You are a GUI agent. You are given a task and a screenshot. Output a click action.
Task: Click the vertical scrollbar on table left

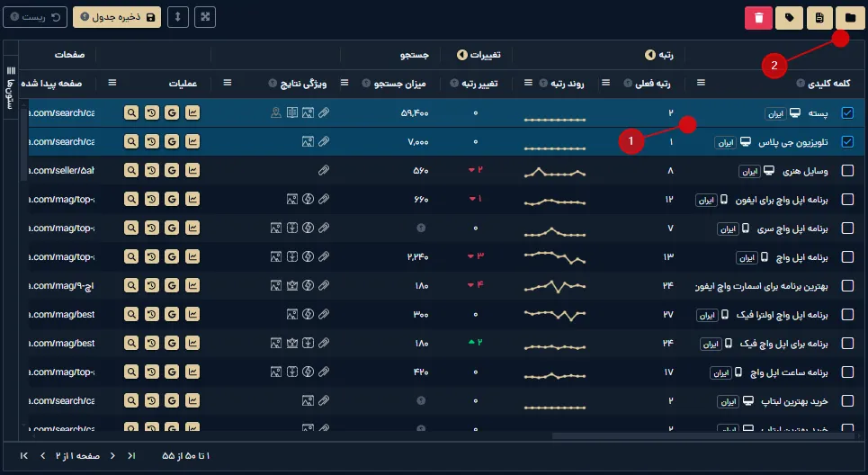pyautogui.click(x=23, y=144)
